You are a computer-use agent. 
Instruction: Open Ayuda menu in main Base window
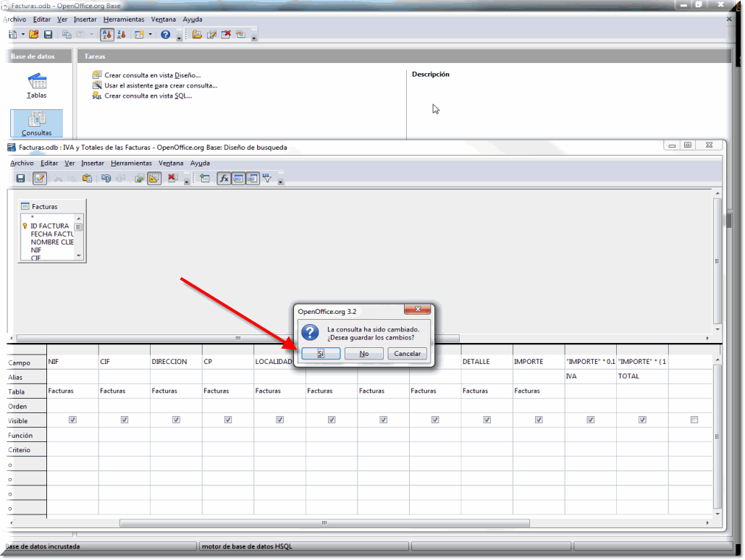[193, 20]
